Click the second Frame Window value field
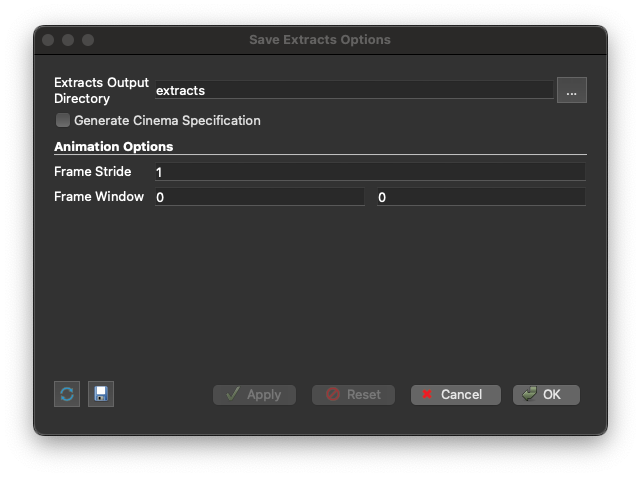This screenshot has height=477, width=641. [x=480, y=198]
